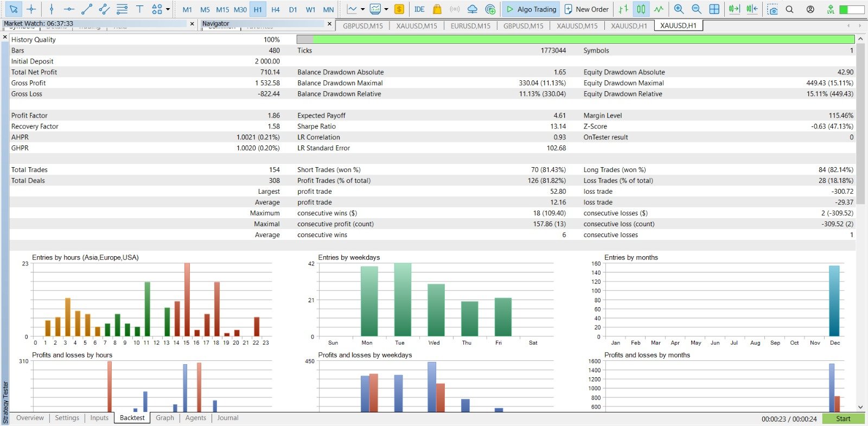This screenshot has height=426, width=868.
Task: Expand the indicators dropdown arrow
Action: [386, 9]
